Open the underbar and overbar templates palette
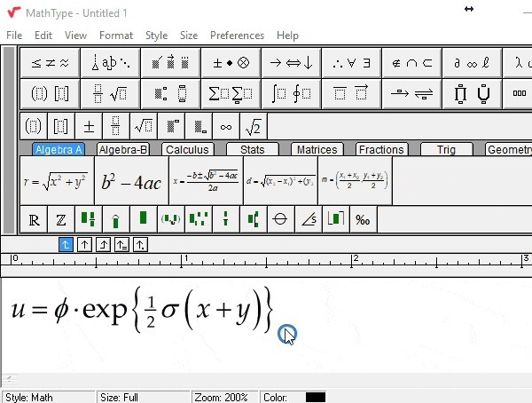Viewport: 532px width, 403px height. [x=351, y=94]
